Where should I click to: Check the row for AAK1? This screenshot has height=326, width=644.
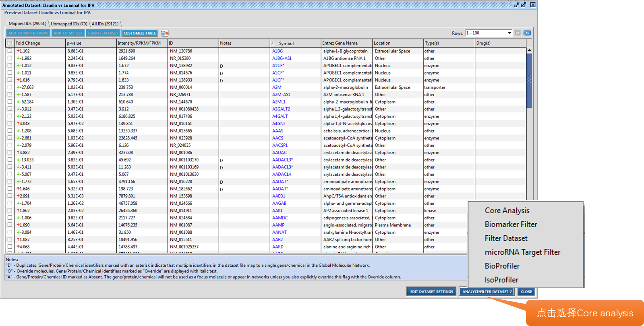10,210
